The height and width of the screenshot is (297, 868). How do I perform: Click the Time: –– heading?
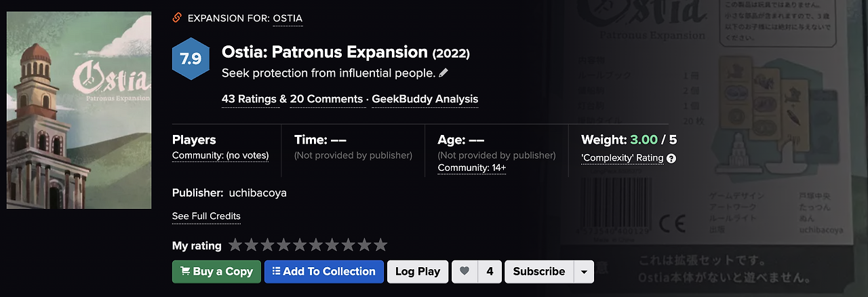pyautogui.click(x=320, y=140)
